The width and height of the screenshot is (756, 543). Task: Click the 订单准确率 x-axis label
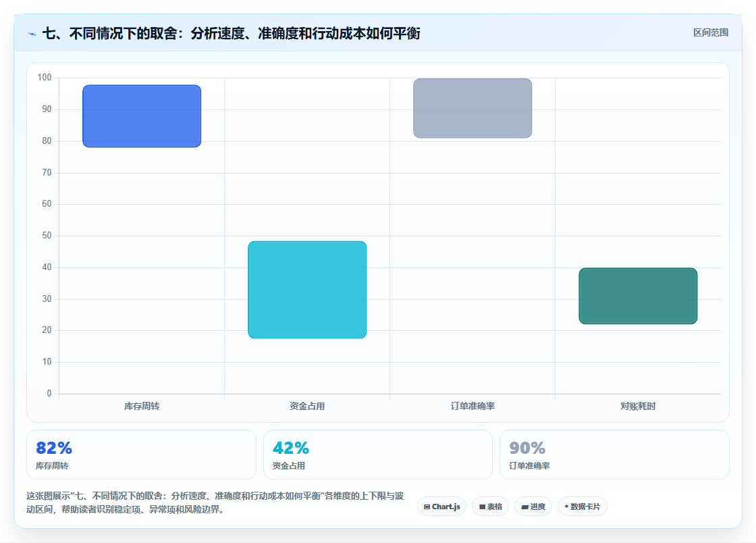point(473,406)
